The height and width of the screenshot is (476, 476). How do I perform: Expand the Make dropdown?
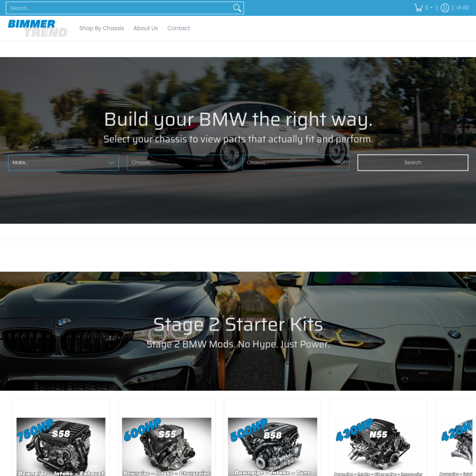pyautogui.click(x=63, y=163)
